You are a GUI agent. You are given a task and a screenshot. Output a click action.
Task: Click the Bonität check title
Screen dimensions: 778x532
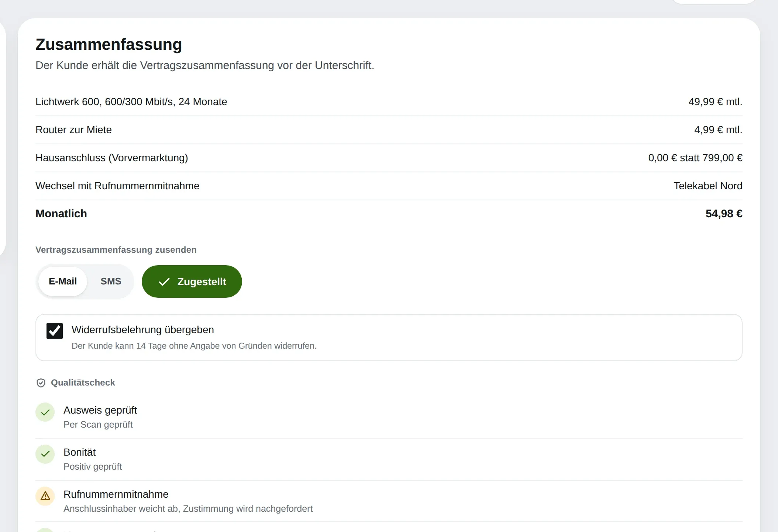(x=80, y=452)
